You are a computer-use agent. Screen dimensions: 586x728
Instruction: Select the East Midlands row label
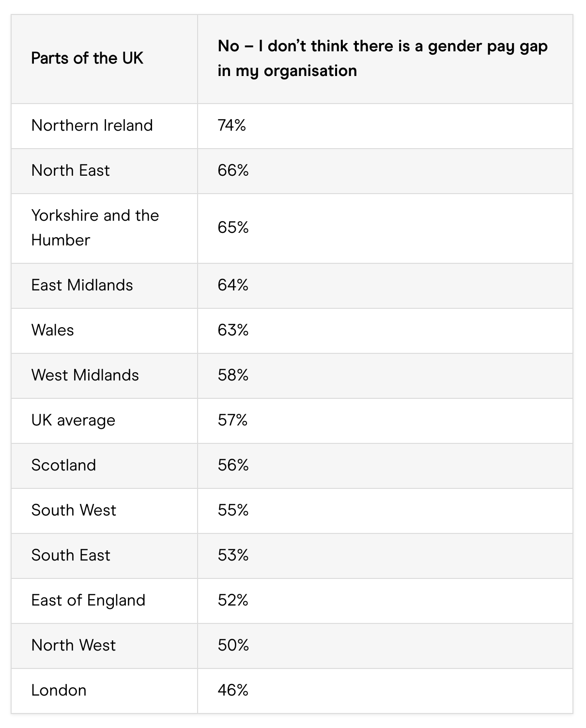(82, 285)
